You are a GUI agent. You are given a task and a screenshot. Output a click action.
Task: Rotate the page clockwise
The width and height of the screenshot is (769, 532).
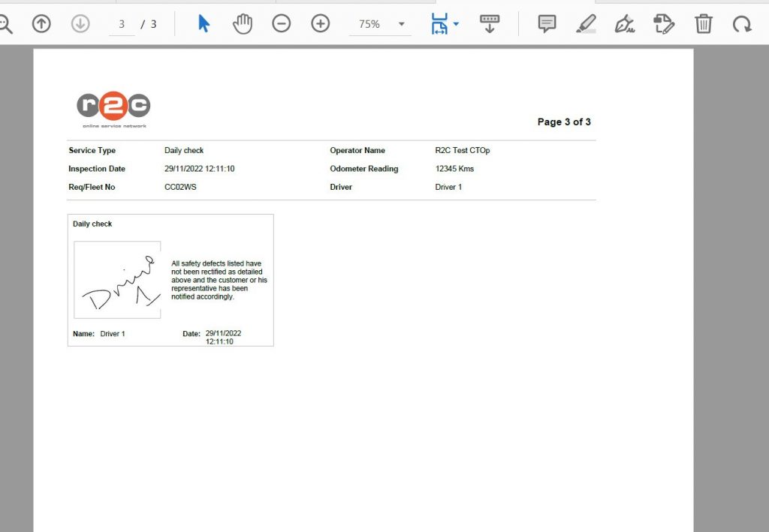tap(742, 23)
